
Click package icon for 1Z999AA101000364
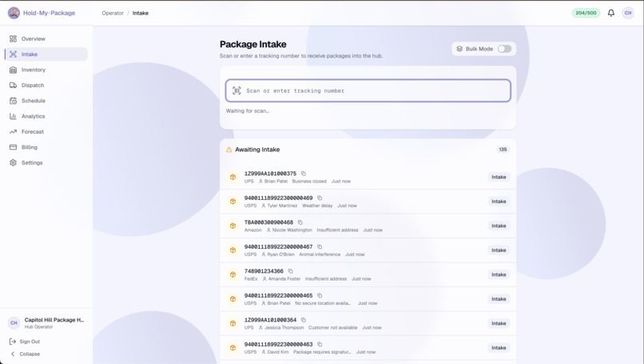click(x=233, y=323)
